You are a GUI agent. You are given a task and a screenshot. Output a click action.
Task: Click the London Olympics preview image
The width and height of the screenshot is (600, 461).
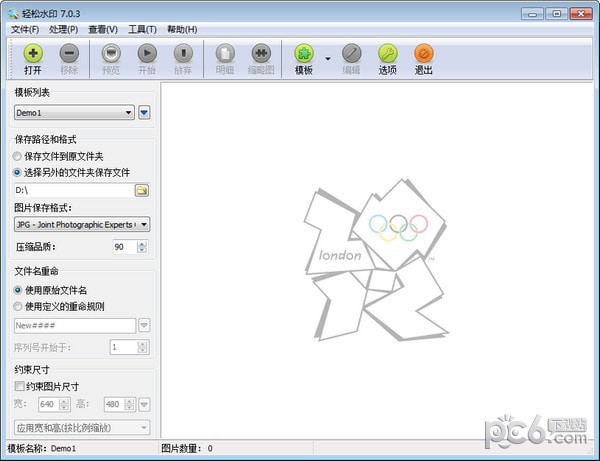tap(376, 260)
